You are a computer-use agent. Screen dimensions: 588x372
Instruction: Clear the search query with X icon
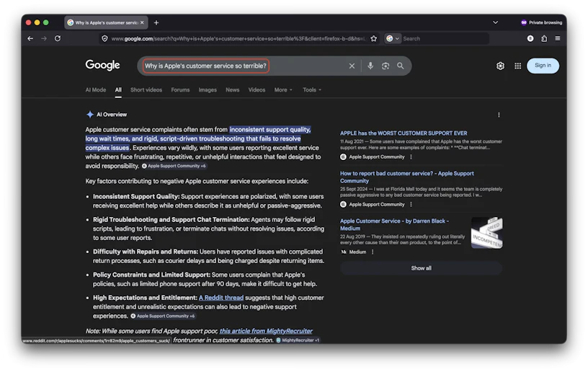(x=352, y=66)
